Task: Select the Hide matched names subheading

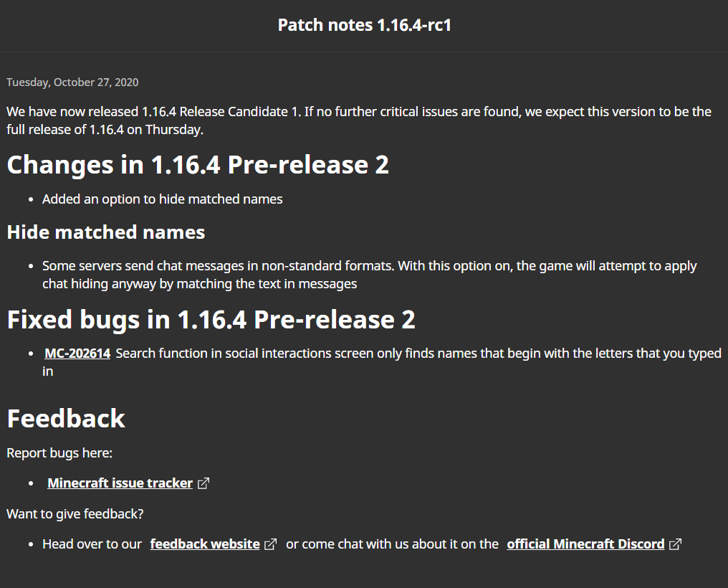Action: pos(106,232)
